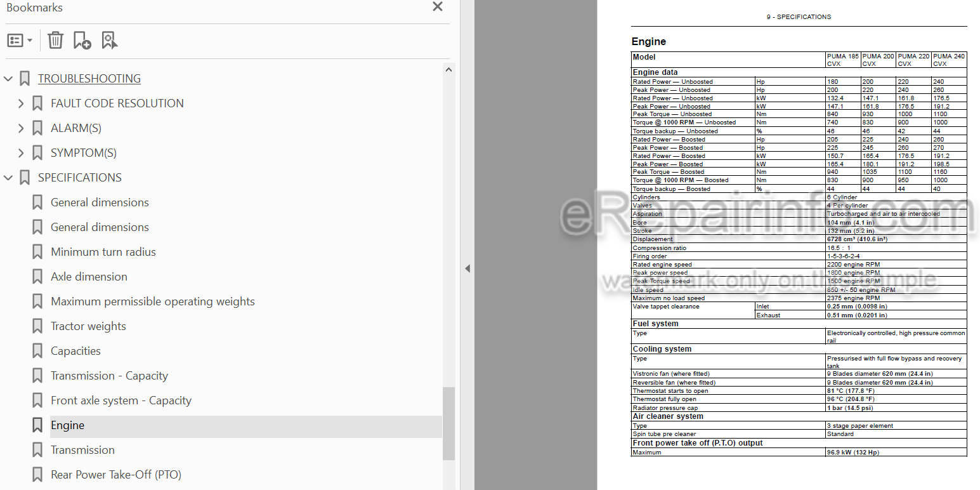
Task: Select the SPECIFICATIONS bookmark
Action: [x=80, y=178]
